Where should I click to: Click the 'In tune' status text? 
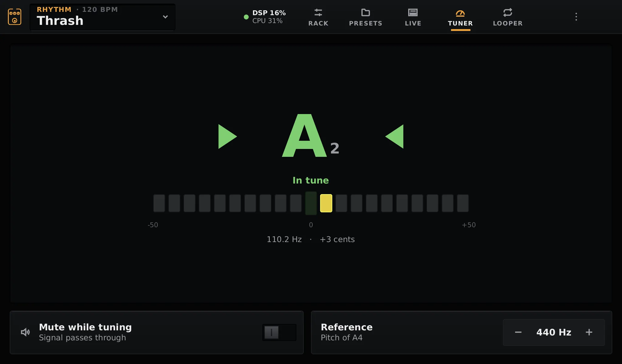click(311, 180)
